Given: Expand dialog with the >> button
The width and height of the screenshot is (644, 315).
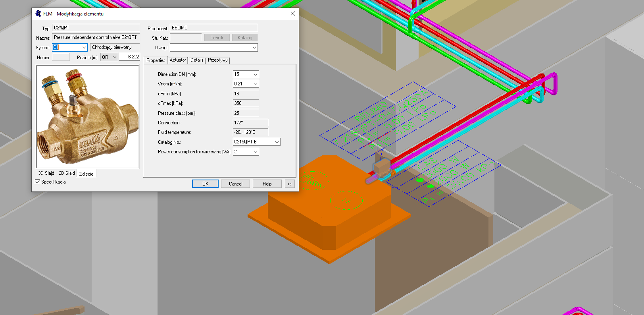Looking at the screenshot, I should click(290, 184).
